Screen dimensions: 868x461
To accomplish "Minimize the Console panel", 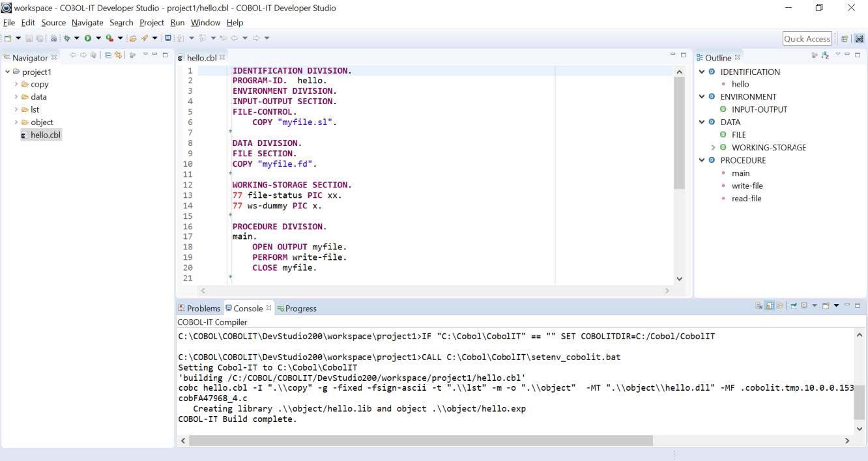I will 847,304.
